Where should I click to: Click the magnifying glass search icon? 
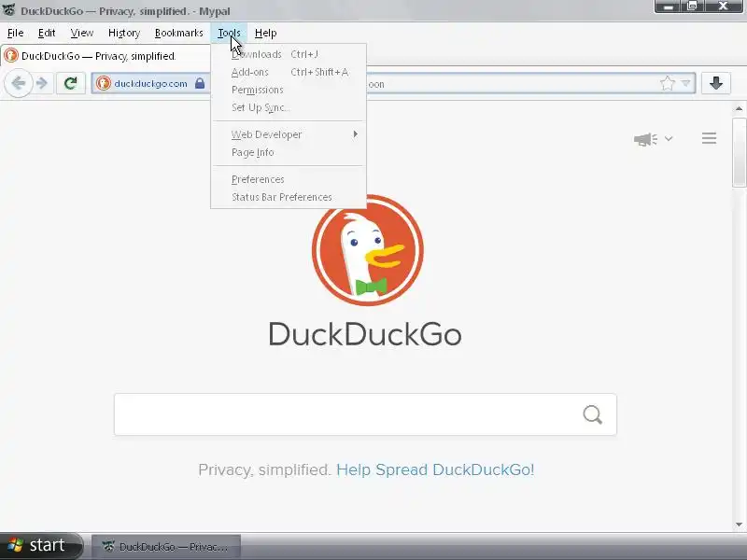[x=593, y=414]
